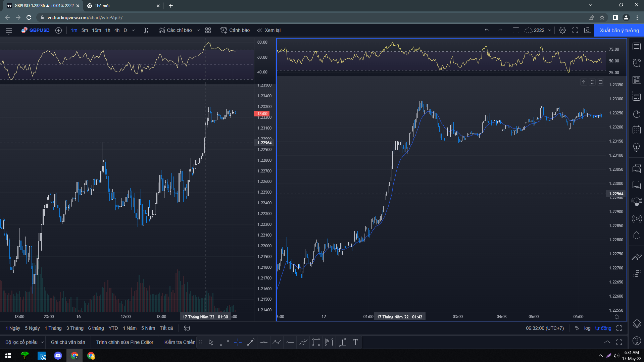Viewport: 644px width, 362px height.
Task: Open the help center question icon
Action: (637, 341)
